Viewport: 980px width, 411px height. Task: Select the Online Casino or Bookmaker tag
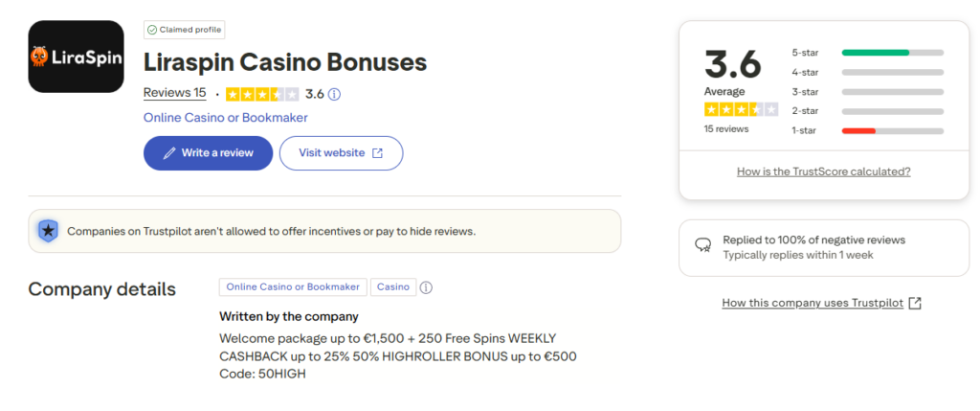pyautogui.click(x=293, y=286)
